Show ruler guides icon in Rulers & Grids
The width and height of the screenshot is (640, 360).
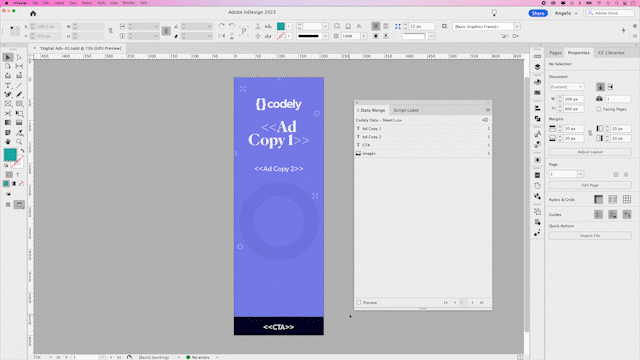click(x=598, y=199)
